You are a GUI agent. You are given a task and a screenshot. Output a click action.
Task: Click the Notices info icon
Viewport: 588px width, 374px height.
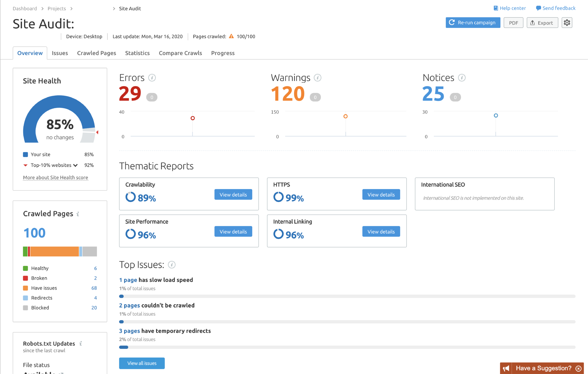point(461,78)
